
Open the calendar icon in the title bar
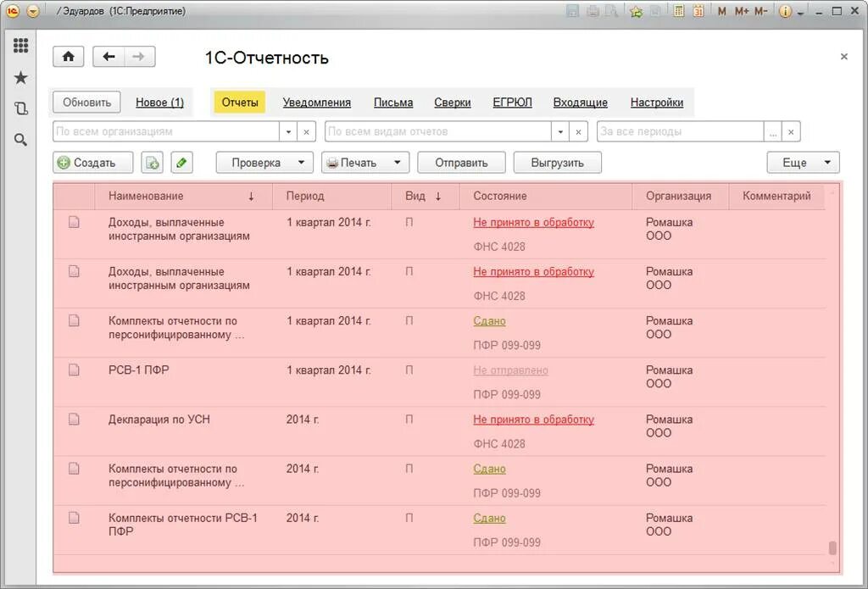pos(698,11)
